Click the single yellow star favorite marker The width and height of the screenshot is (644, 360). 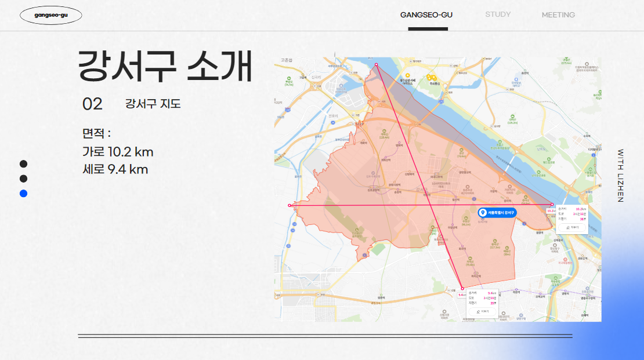click(407, 76)
